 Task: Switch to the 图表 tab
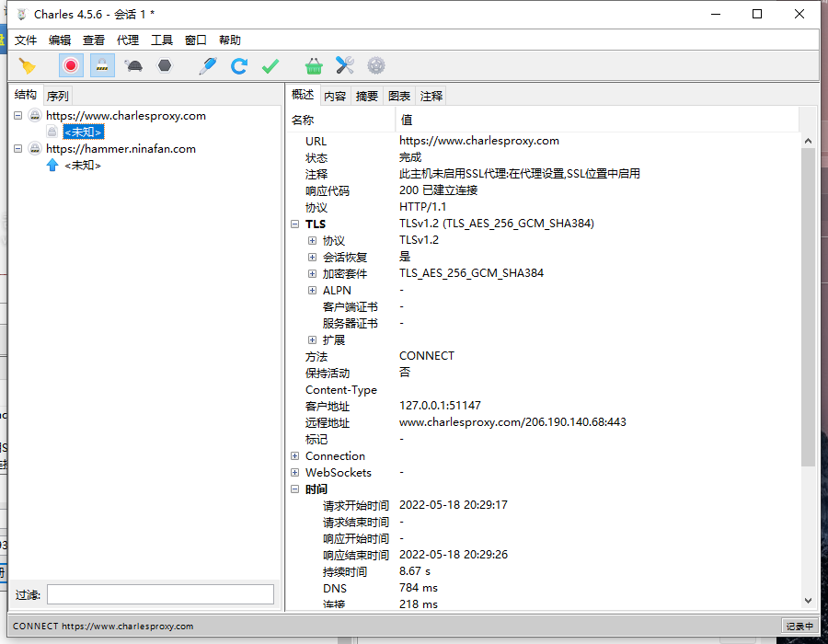399,96
